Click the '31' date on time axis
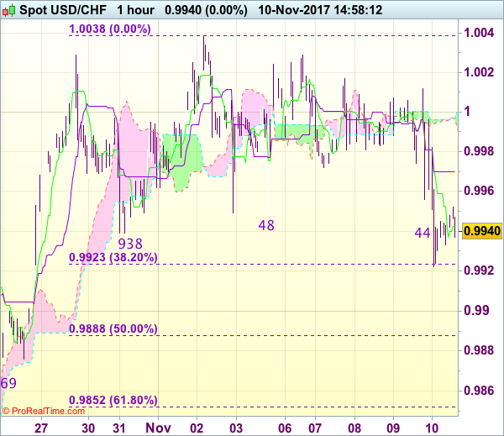 119,428
